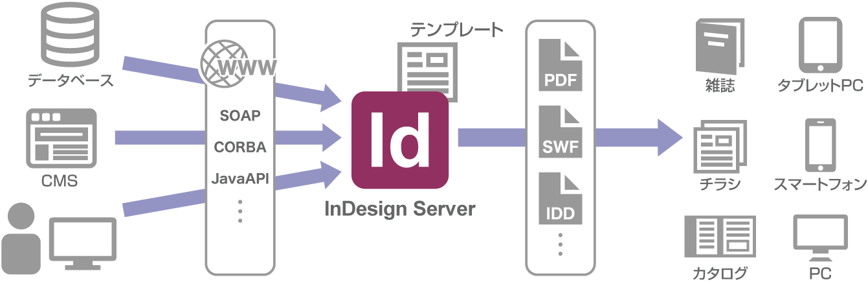Viewport: 868px width, 284px height.
Task: Click the smartphone icon
Action: tap(819, 145)
